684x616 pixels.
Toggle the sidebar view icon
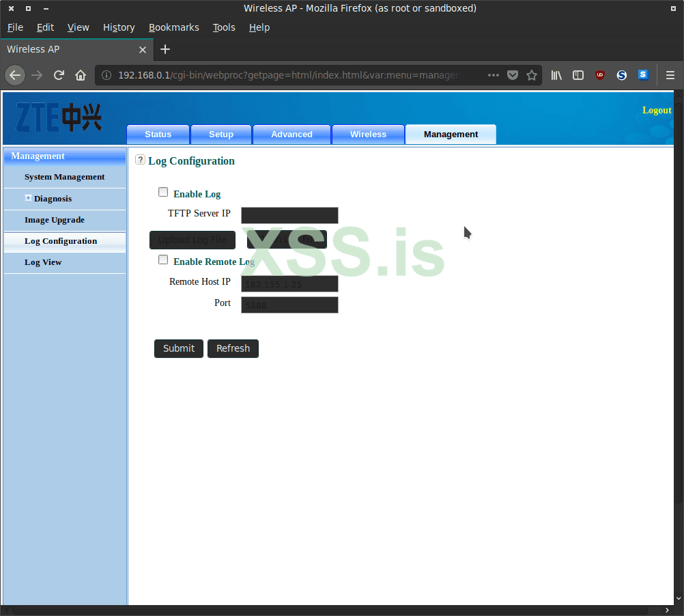coord(578,75)
